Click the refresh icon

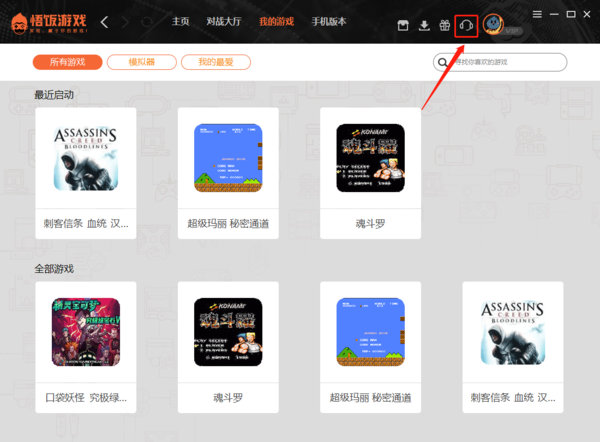click(x=147, y=22)
